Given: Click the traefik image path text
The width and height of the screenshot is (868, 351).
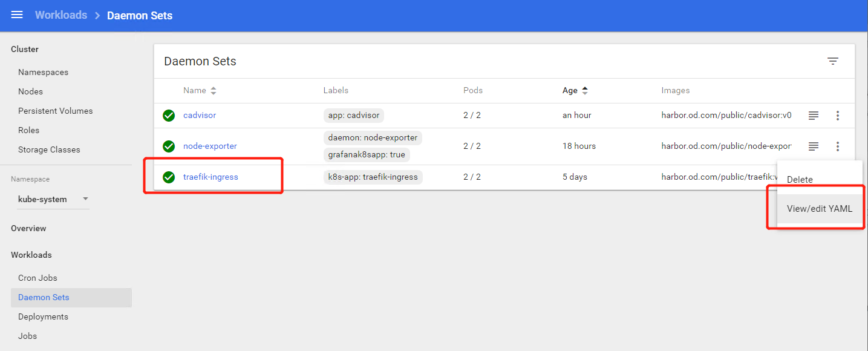Looking at the screenshot, I should pos(719,177).
